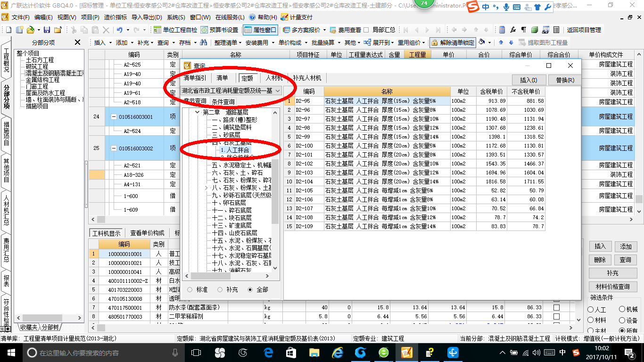Screen dimensions: 644x362
Task: Click the blue floppy save icon
Action: [x=47, y=30]
